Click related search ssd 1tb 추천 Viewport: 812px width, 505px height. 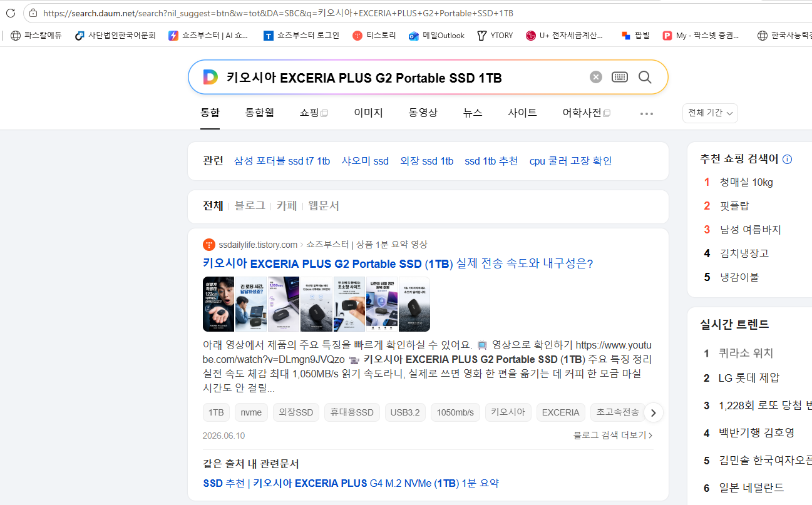[491, 161]
